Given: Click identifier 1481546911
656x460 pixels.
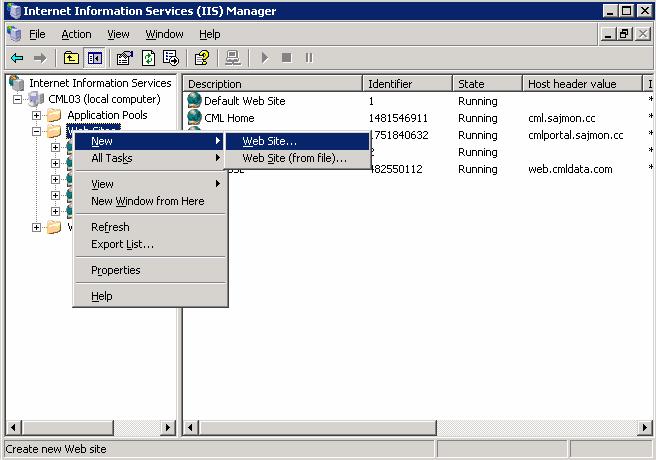Looking at the screenshot, I should [398, 118].
